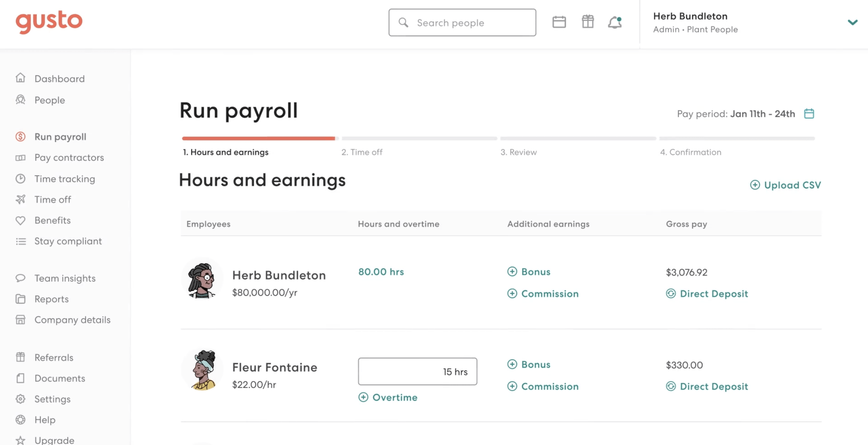Change Direct Deposit for Fleur Fontaine
This screenshot has width=868, height=445.
point(707,386)
